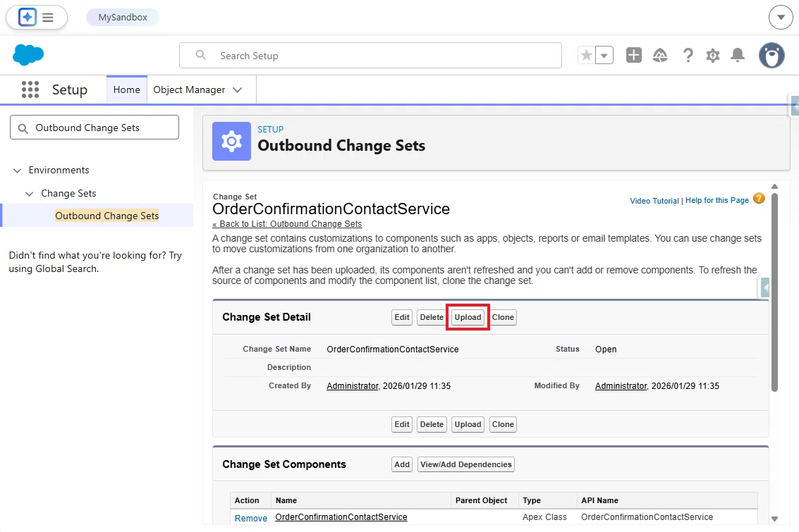This screenshot has height=532, width=799.
Task: Click the Salesforce cloud logo
Action: click(x=28, y=55)
